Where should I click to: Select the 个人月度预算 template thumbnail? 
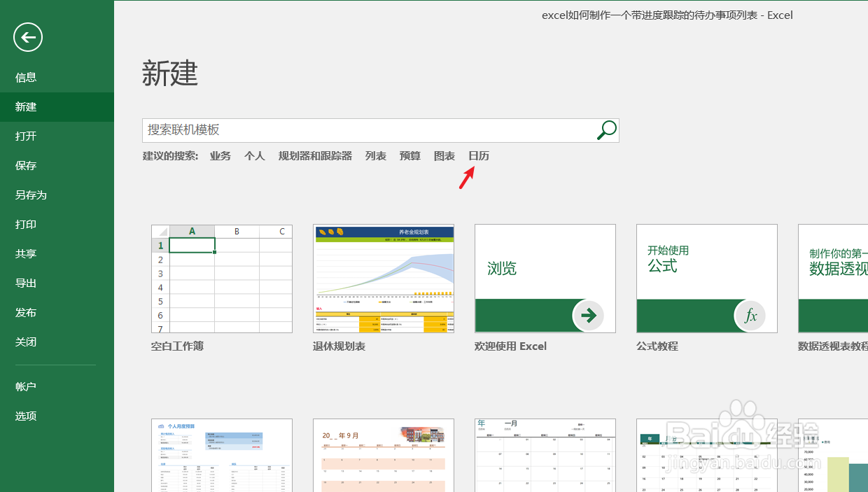(222, 456)
